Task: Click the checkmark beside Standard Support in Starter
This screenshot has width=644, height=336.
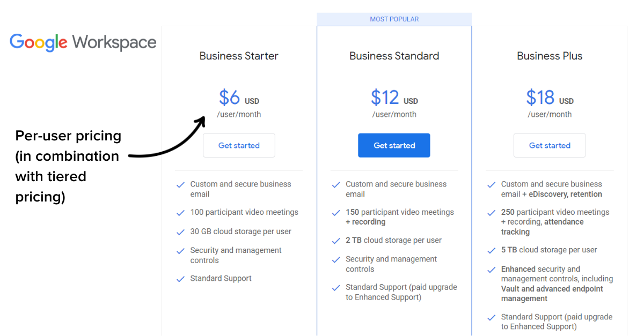Action: coord(180,278)
